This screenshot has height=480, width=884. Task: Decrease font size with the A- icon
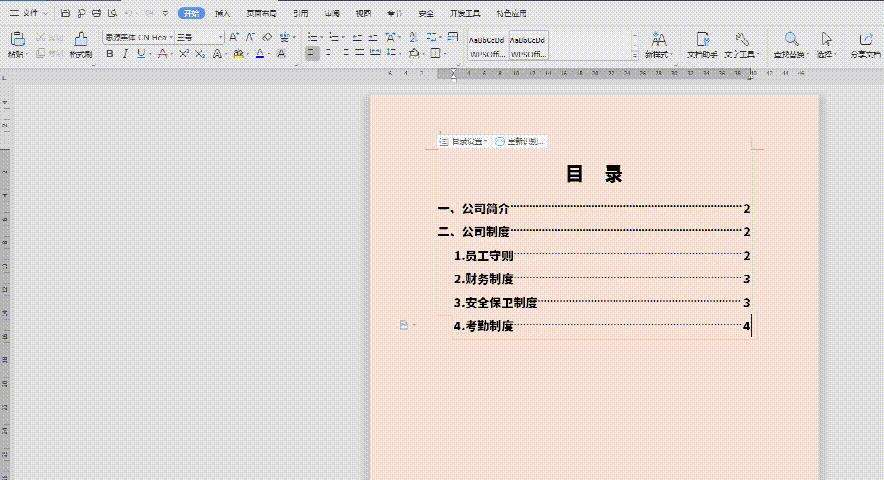[250, 37]
